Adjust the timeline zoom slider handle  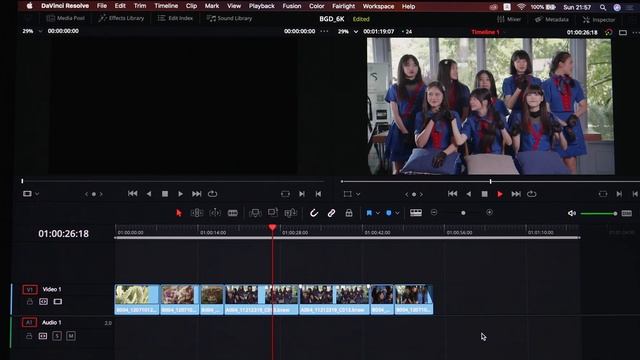pyautogui.click(x=463, y=213)
